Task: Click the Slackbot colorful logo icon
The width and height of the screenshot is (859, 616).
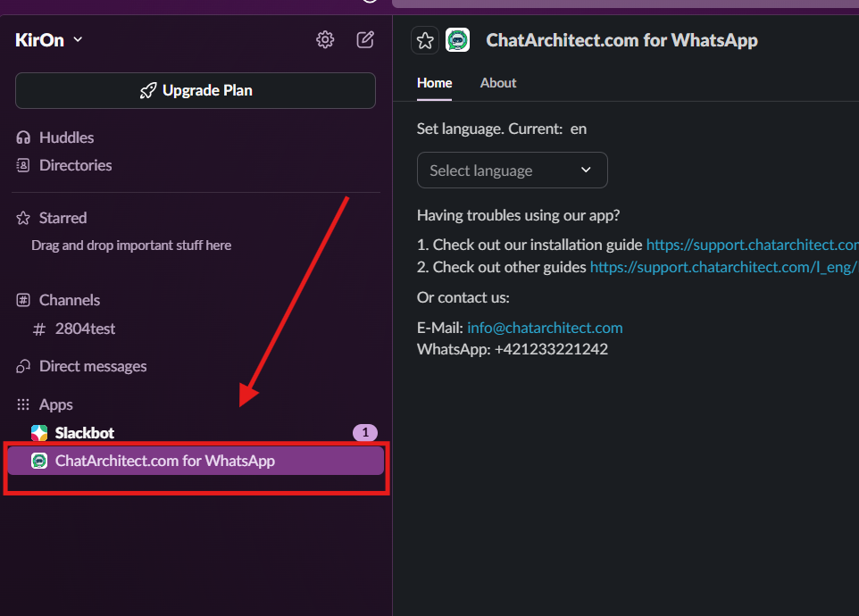Action: (39, 433)
